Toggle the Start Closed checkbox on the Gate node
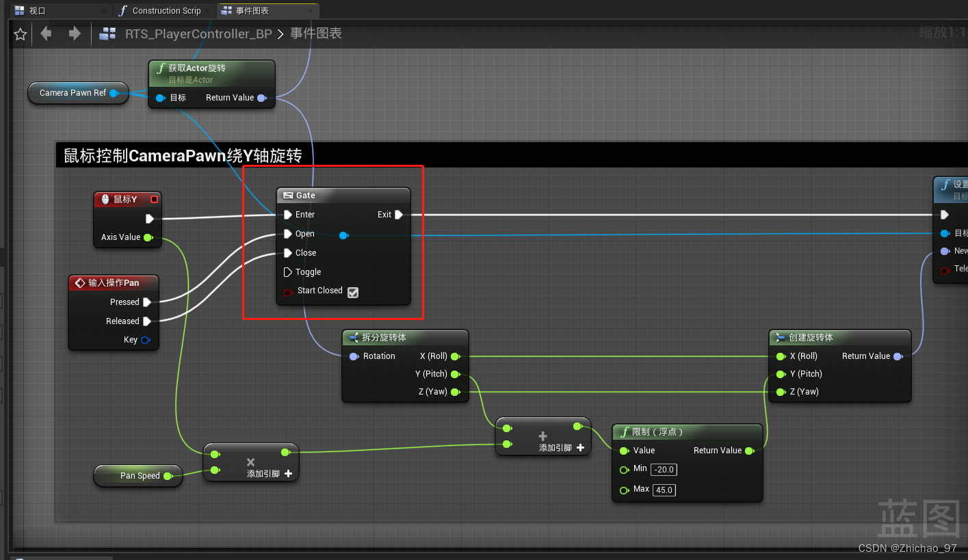Screen dimensions: 968x560 click(352, 292)
